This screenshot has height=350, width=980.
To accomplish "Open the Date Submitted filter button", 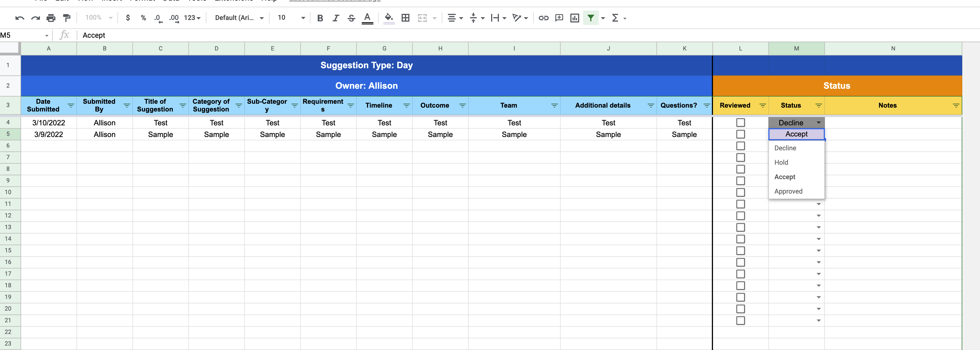I will 71,105.
